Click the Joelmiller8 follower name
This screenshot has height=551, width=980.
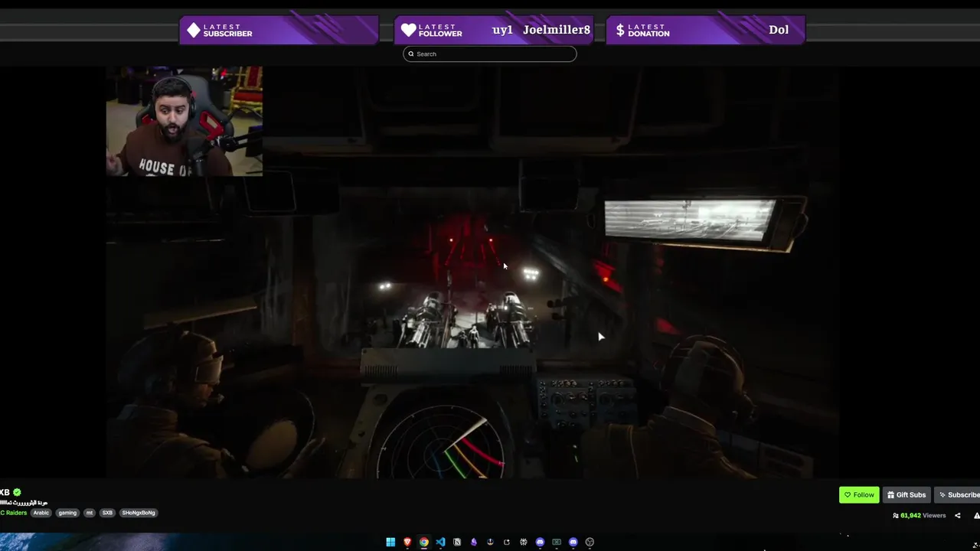pyautogui.click(x=557, y=30)
